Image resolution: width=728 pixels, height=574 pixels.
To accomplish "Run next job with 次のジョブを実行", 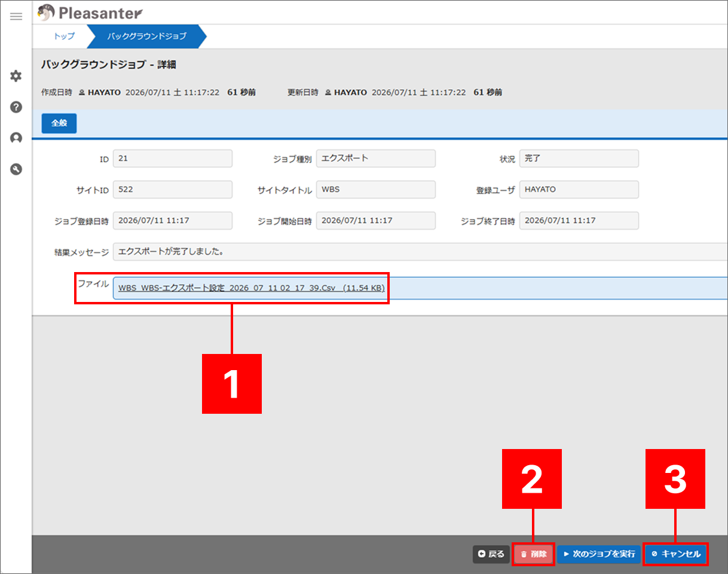I will pos(599,554).
